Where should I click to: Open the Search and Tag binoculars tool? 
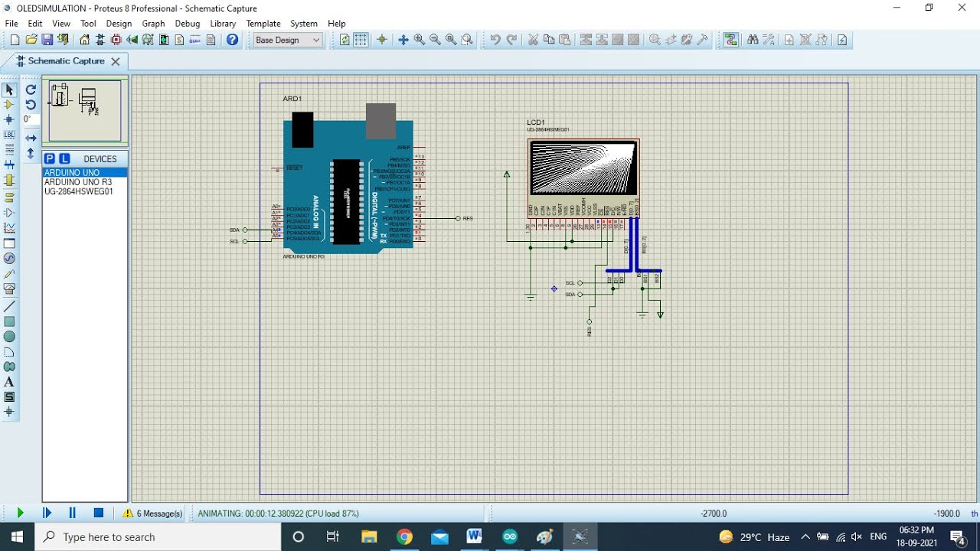[x=753, y=40]
